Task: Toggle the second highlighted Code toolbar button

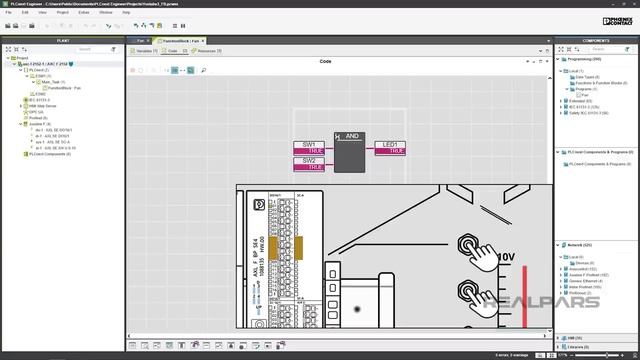Action: click(191, 70)
